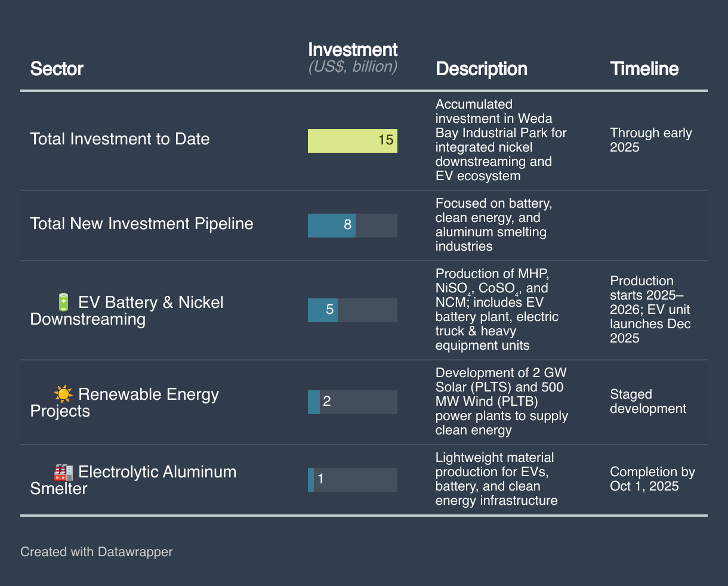Image resolution: width=728 pixels, height=586 pixels.
Task: Select Total New Investment Pipeline row label
Action: pyautogui.click(x=141, y=224)
